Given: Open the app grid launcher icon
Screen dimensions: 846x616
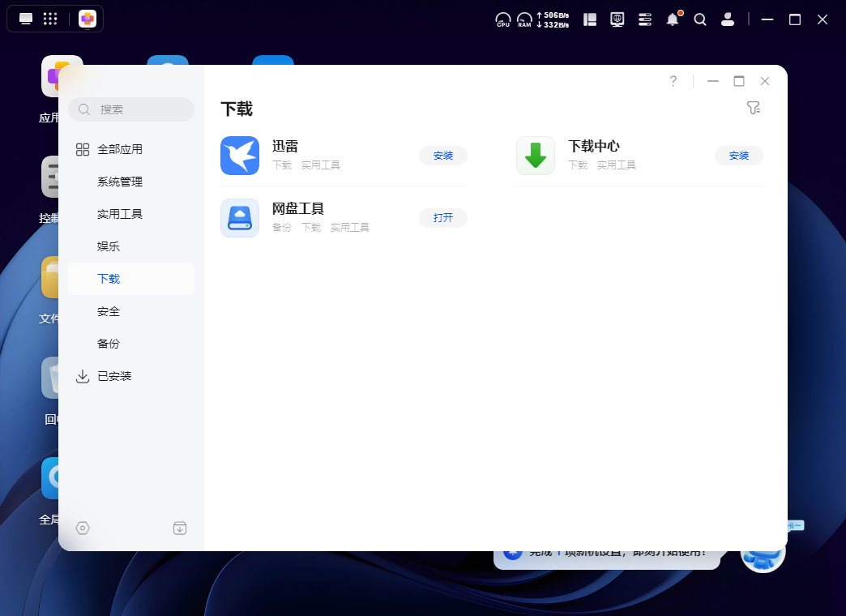Looking at the screenshot, I should [50, 19].
